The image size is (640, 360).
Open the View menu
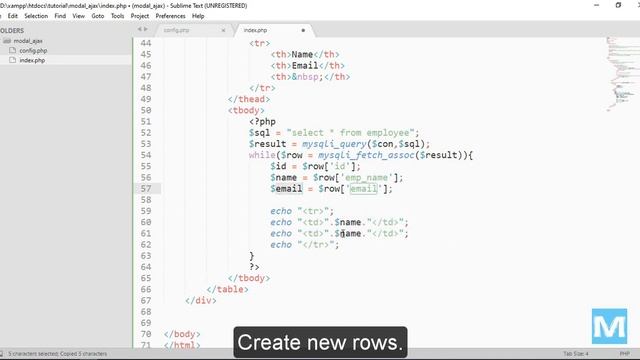coord(78,16)
